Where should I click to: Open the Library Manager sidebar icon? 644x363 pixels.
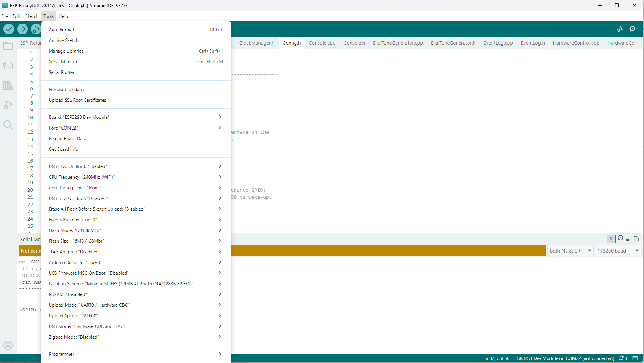(x=8, y=85)
